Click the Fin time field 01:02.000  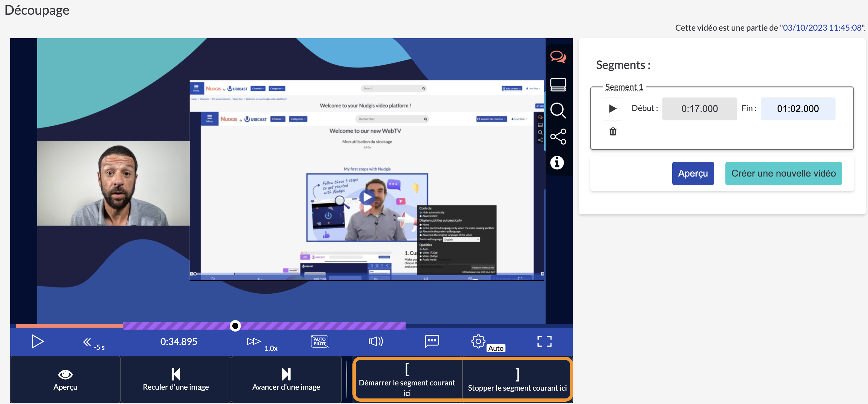(x=798, y=108)
